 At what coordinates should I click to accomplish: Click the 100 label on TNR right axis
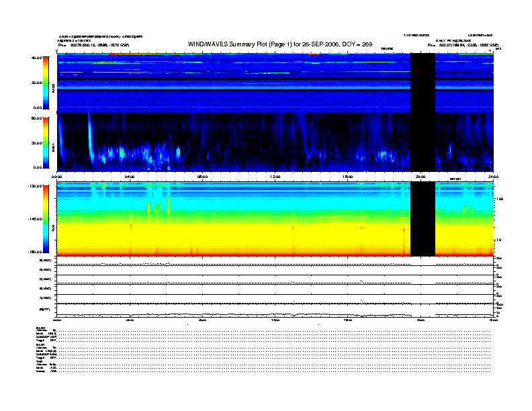tap(500, 199)
